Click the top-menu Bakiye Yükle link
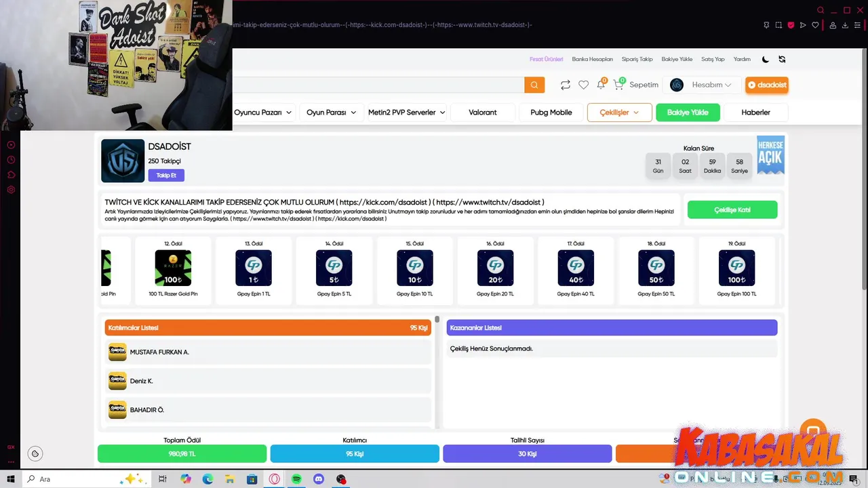 [677, 59]
